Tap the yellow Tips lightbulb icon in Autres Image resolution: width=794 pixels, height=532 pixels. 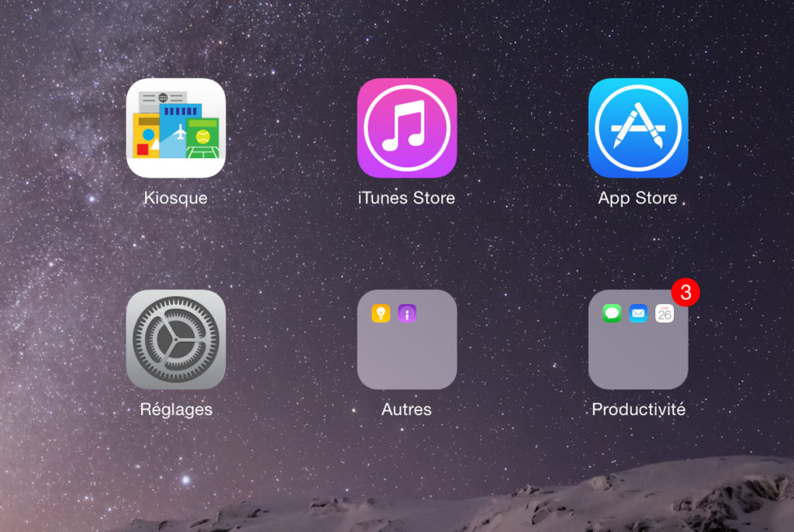[381, 313]
